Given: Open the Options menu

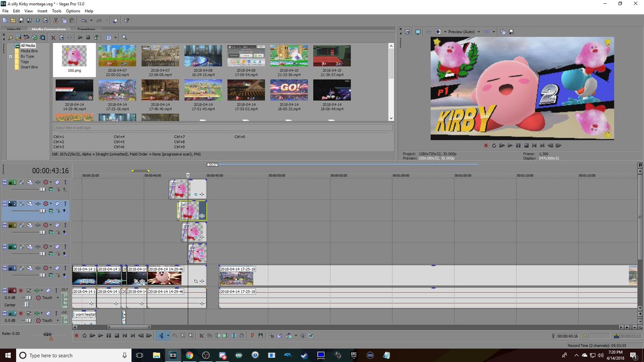Looking at the screenshot, I should click(73, 11).
